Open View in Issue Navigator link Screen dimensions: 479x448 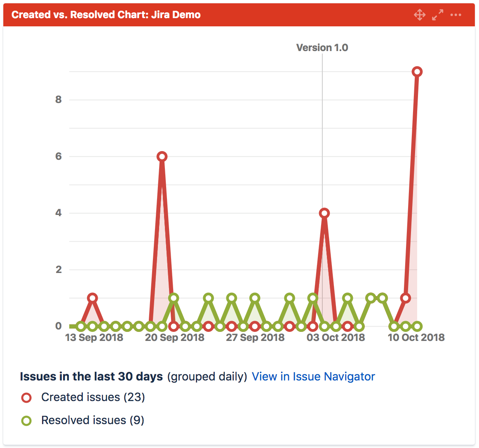point(313,376)
